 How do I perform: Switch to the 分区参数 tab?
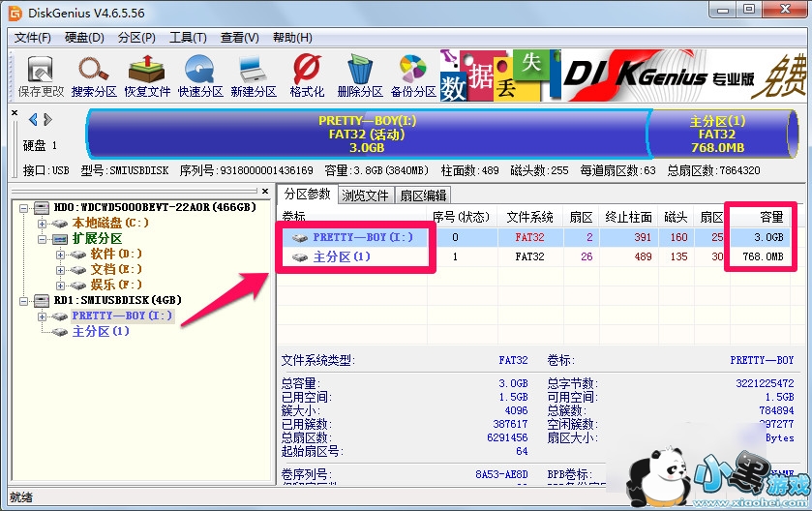[308, 195]
